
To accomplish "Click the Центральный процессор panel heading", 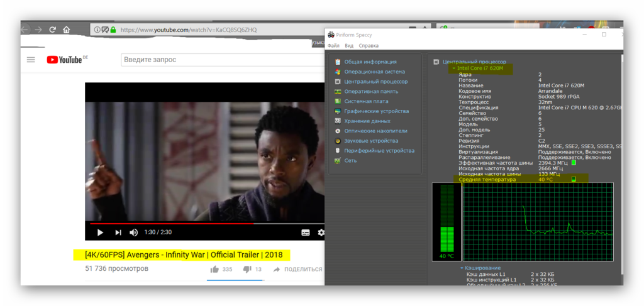I will click(x=474, y=62).
